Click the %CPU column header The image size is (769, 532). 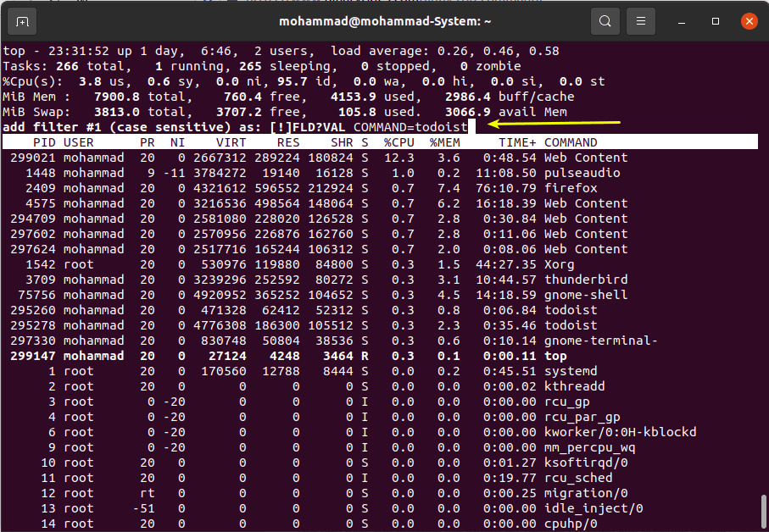(x=398, y=142)
